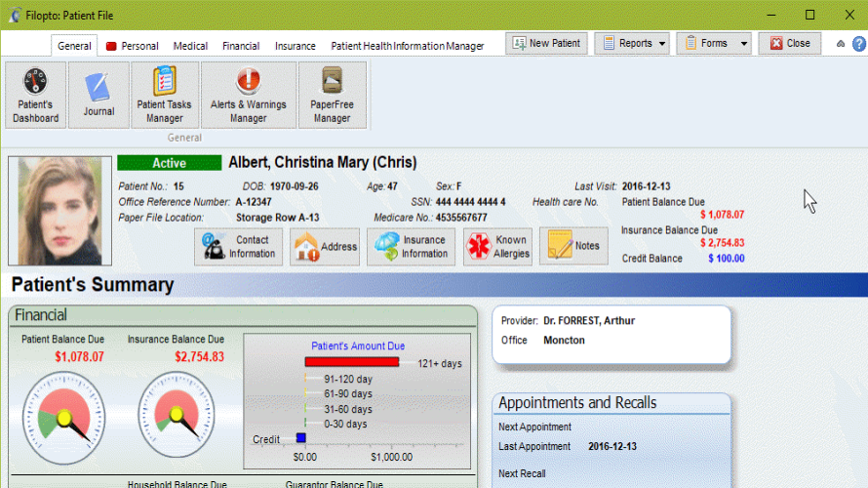Select the Insurance tab

(296, 46)
